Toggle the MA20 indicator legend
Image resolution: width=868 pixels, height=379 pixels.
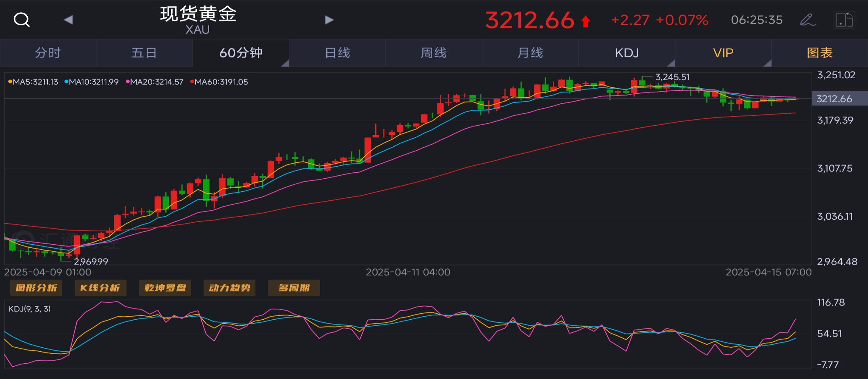[x=155, y=82]
